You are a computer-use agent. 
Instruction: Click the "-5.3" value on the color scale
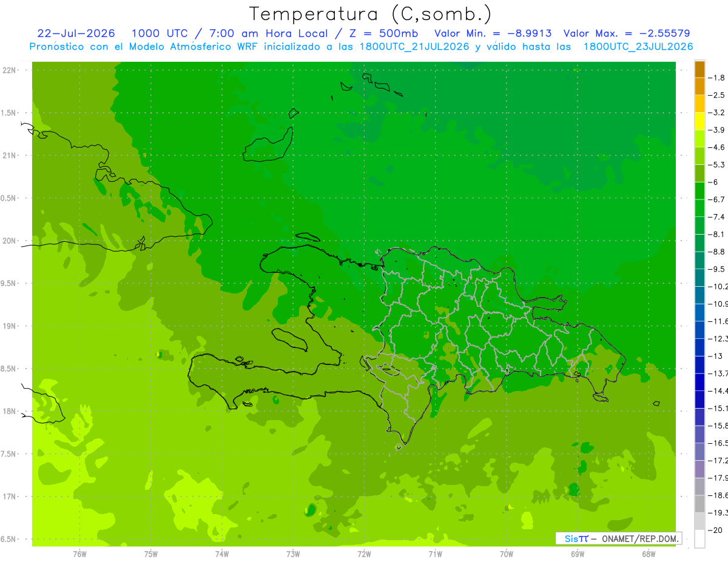point(717,165)
